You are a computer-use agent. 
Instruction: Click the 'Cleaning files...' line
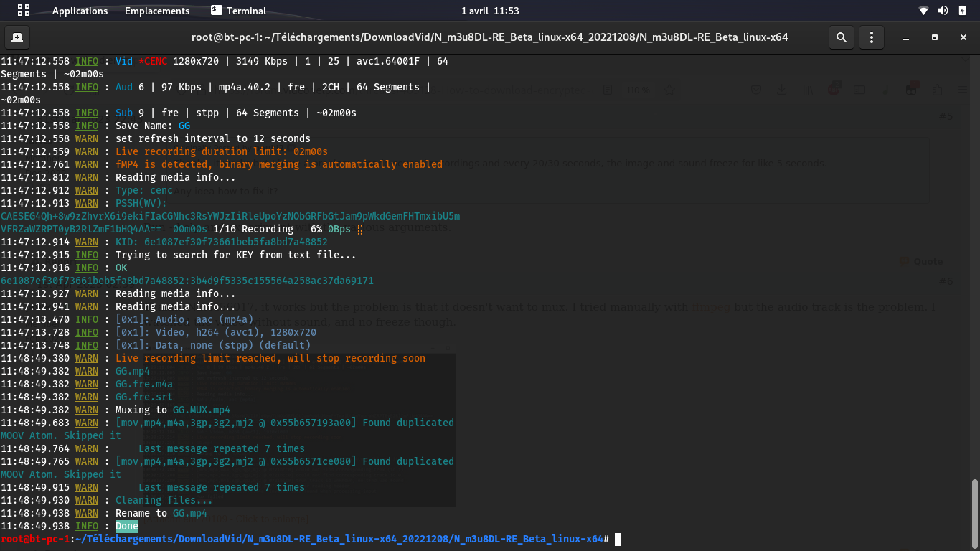point(164,500)
